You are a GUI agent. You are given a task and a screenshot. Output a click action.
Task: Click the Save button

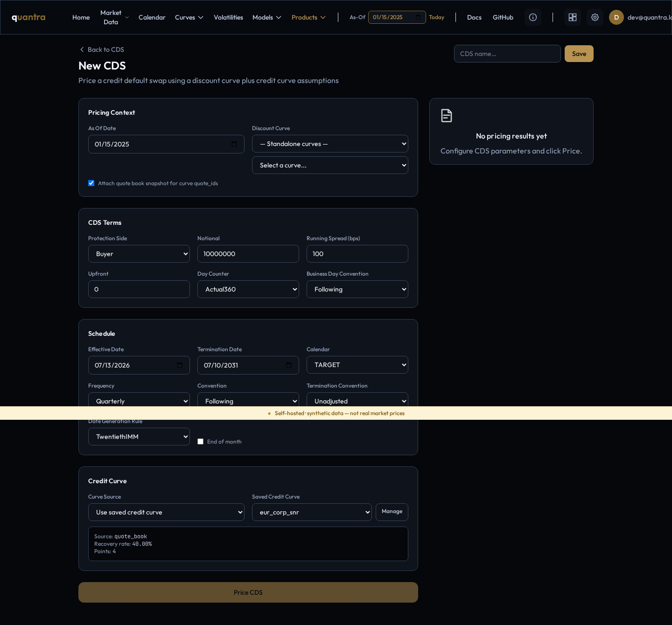[x=579, y=54]
